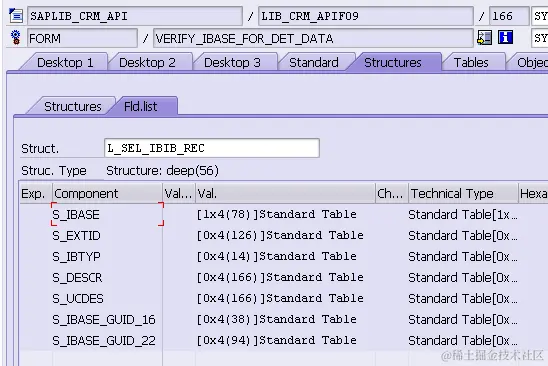
Task: Click the Hexa column header
Action: (x=533, y=193)
